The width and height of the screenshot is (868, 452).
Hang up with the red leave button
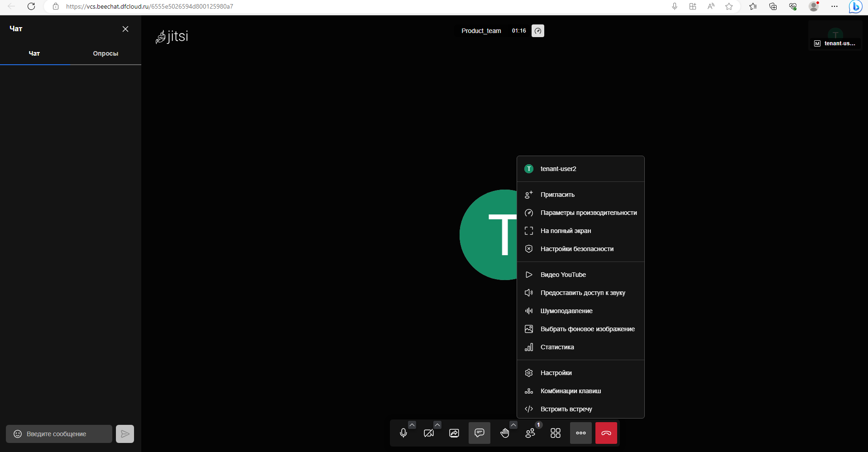click(x=606, y=433)
